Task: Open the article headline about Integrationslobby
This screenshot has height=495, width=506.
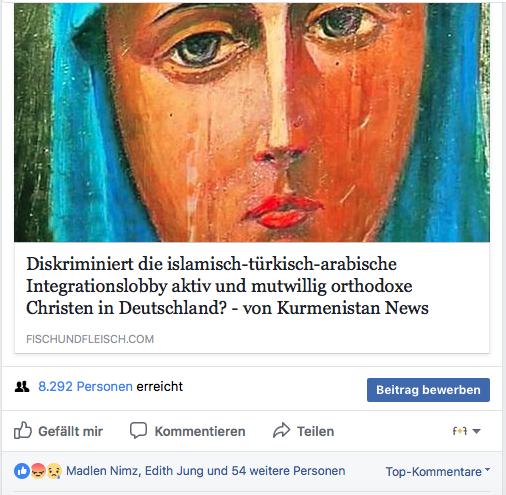Action: (227, 286)
